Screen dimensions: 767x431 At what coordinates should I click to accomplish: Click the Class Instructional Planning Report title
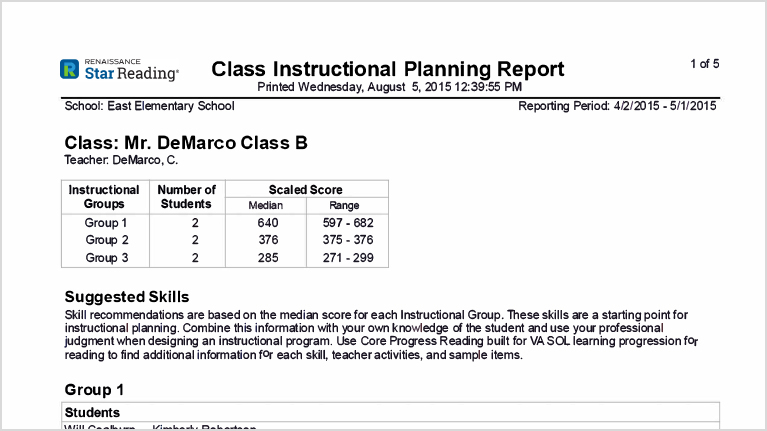coord(388,69)
